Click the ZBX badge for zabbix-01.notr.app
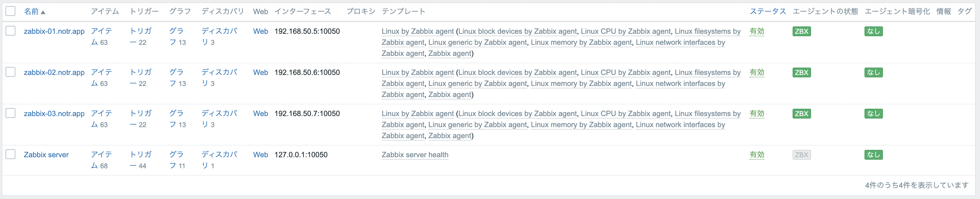This screenshot has height=199, width=980. click(801, 31)
